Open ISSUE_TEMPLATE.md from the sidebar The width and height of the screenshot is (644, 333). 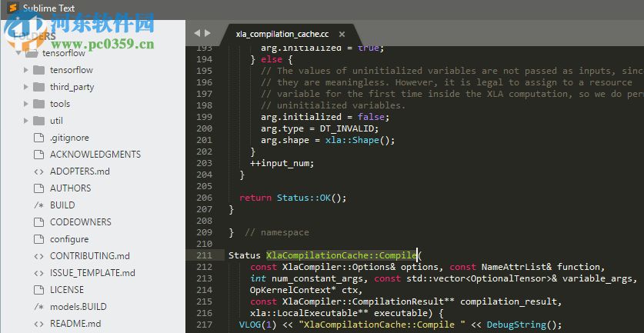(x=92, y=273)
